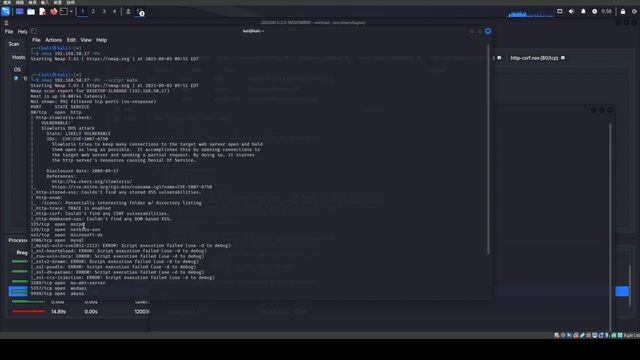Switch to the http-csrf.nse (80/tcp) tab

coord(534,58)
